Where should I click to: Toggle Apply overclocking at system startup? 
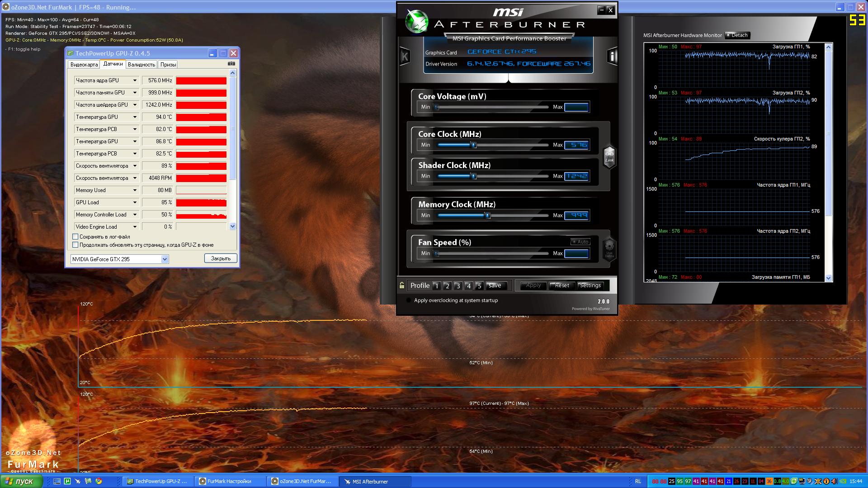click(409, 300)
